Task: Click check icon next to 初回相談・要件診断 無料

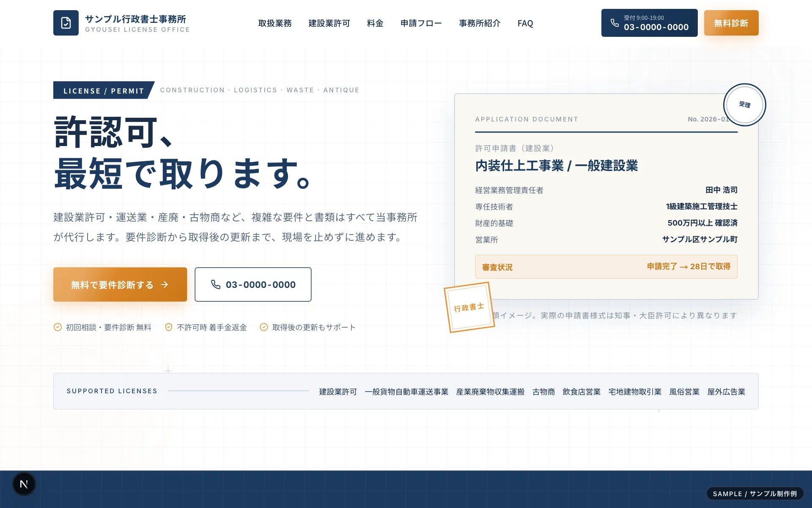Action: [x=58, y=327]
